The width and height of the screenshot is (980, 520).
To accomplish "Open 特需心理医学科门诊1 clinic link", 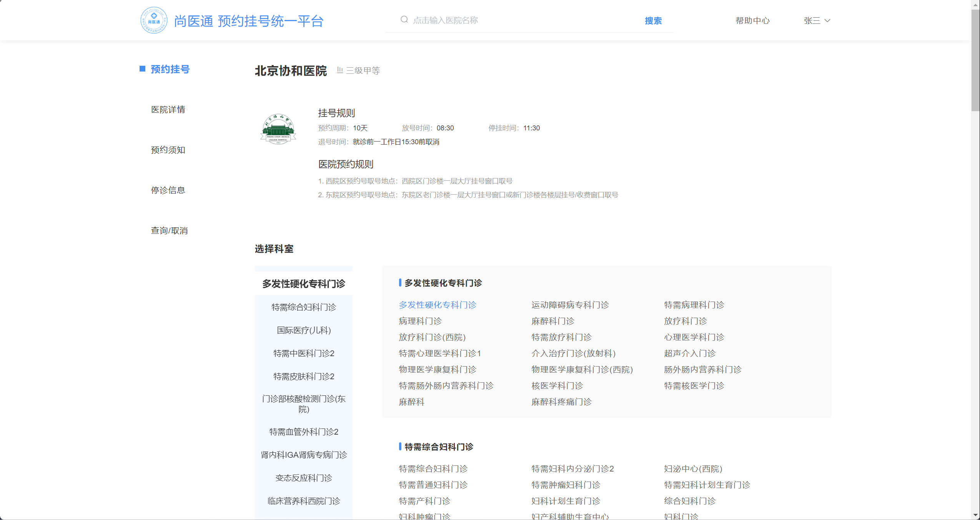I will point(440,353).
